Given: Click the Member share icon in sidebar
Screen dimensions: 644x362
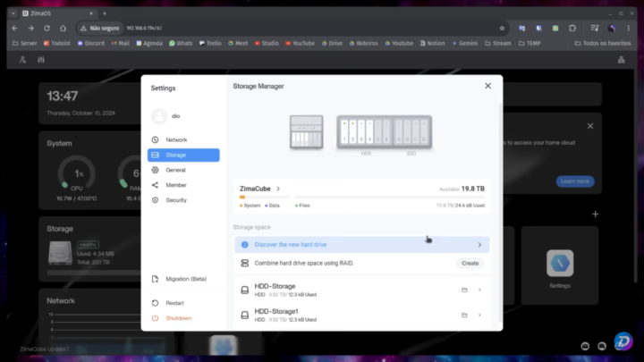Looking at the screenshot, I should [x=156, y=185].
